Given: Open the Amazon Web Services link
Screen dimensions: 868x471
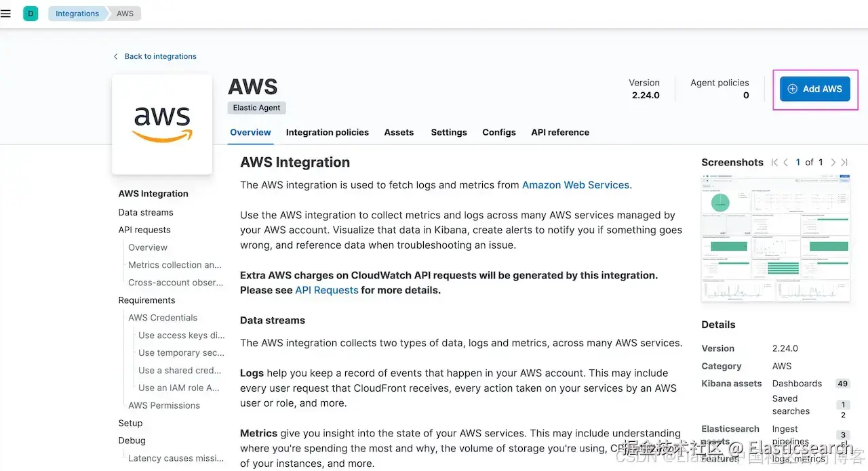Looking at the screenshot, I should pos(576,185).
